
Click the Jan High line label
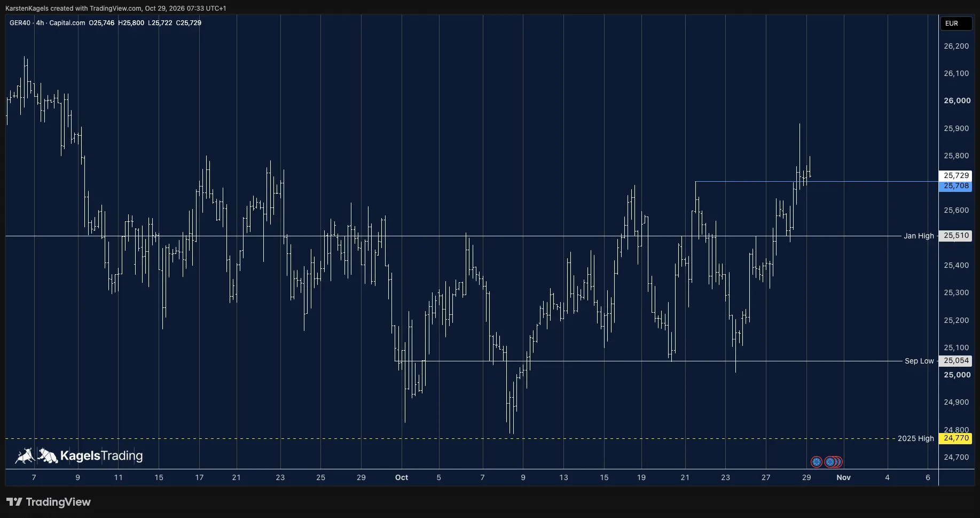(x=919, y=236)
